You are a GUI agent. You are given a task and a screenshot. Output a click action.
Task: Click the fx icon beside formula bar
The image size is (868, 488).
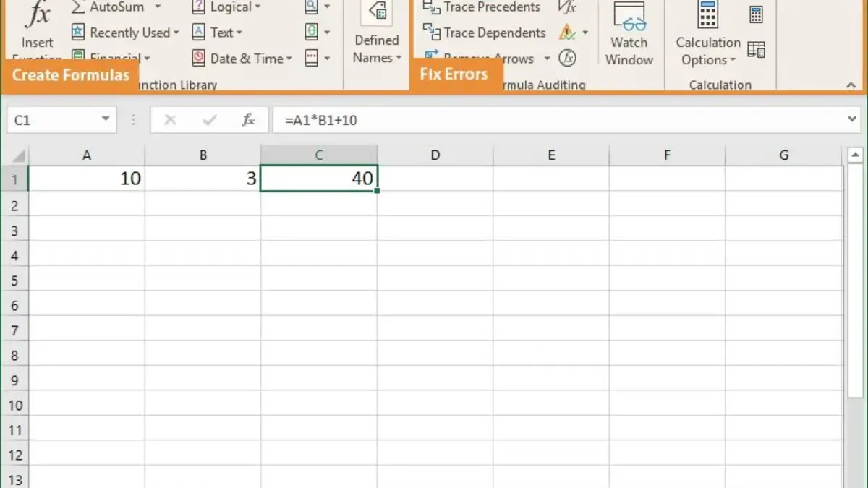248,120
